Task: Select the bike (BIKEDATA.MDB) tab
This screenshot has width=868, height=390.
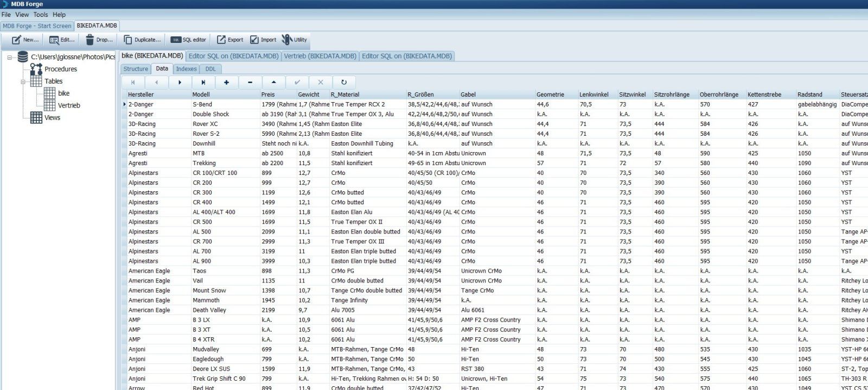Action: click(x=152, y=55)
